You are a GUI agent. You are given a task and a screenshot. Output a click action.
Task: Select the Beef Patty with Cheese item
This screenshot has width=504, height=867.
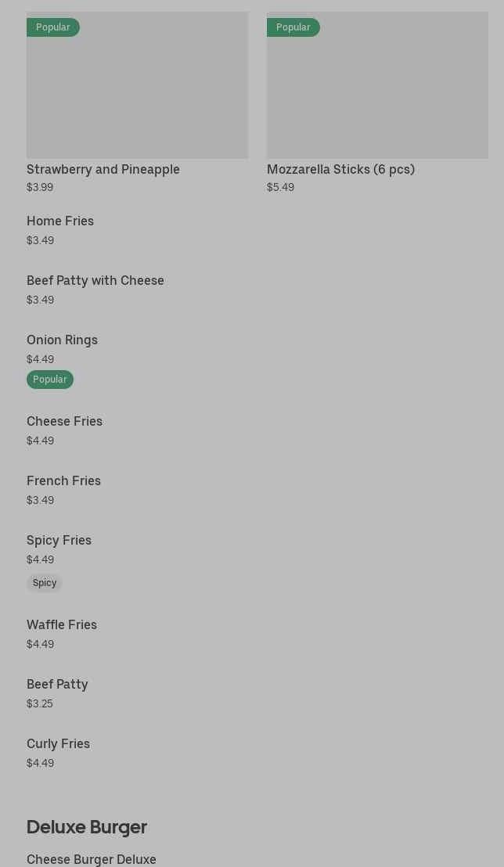[95, 280]
